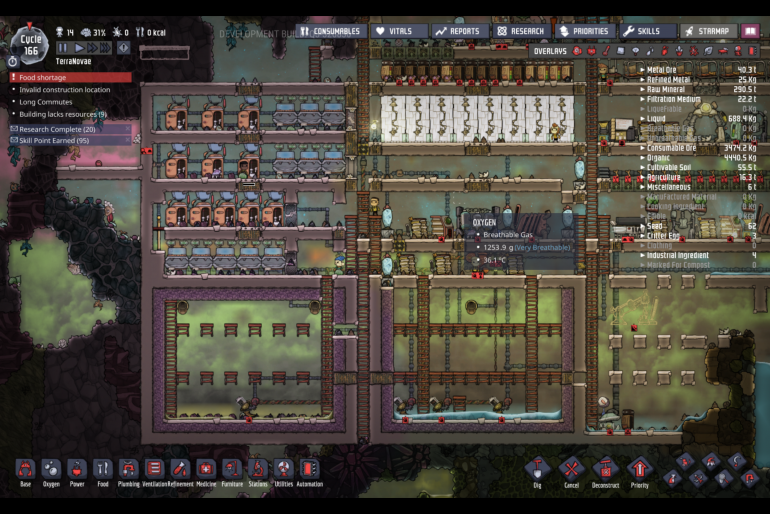
Task: Select the Empty Pipe tool
Action: (750, 478)
